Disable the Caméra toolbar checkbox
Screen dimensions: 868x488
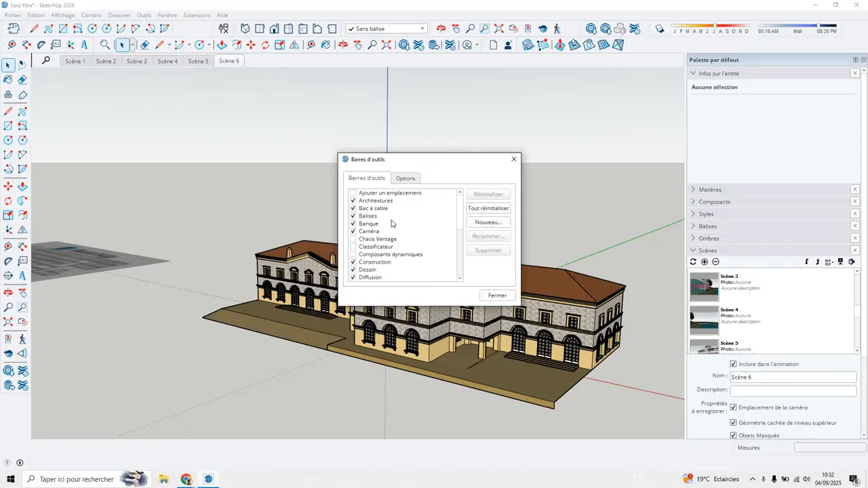point(353,231)
